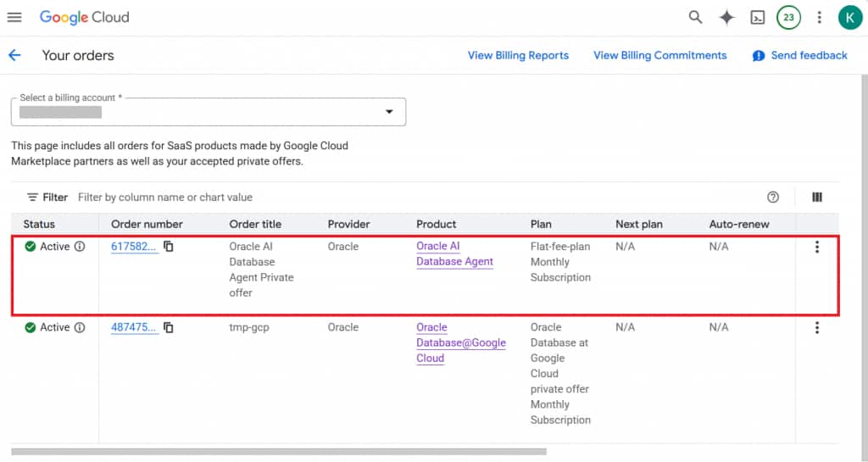Open Oracle Database@Google Cloud product link
Image resolution: width=868 pixels, height=462 pixels.
click(x=460, y=342)
